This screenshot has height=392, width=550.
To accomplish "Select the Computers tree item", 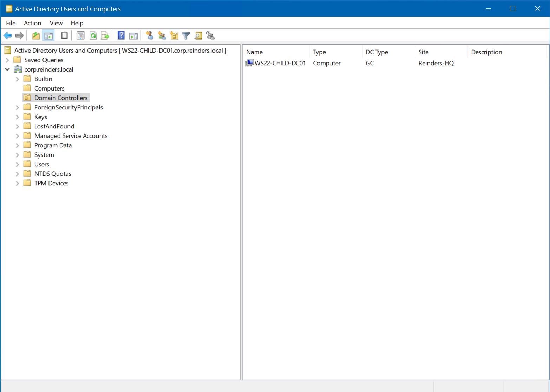I will tap(49, 88).
